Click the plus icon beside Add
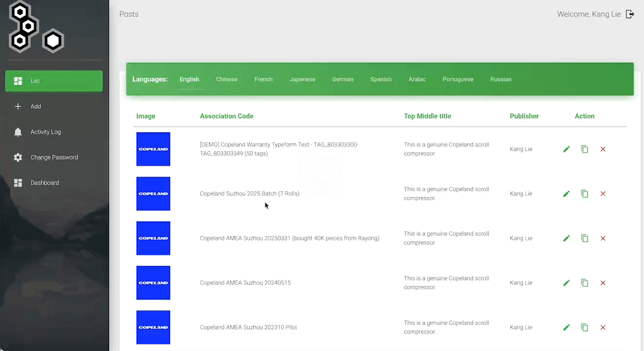The width and height of the screenshot is (644, 351). (x=18, y=106)
